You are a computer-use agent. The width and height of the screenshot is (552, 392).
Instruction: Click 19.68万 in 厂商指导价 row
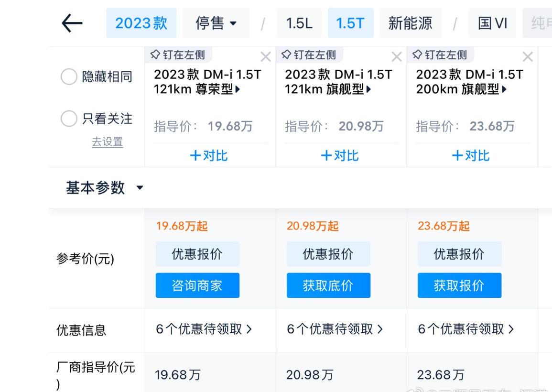[178, 375]
